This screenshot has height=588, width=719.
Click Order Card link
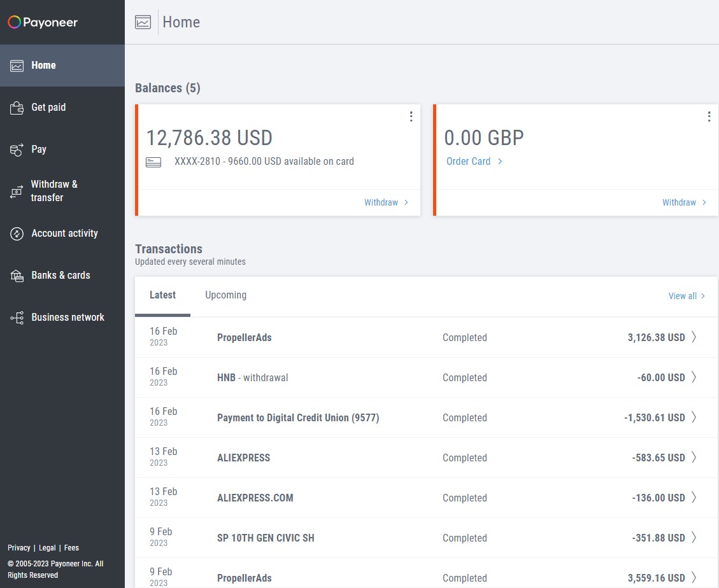[x=474, y=162]
